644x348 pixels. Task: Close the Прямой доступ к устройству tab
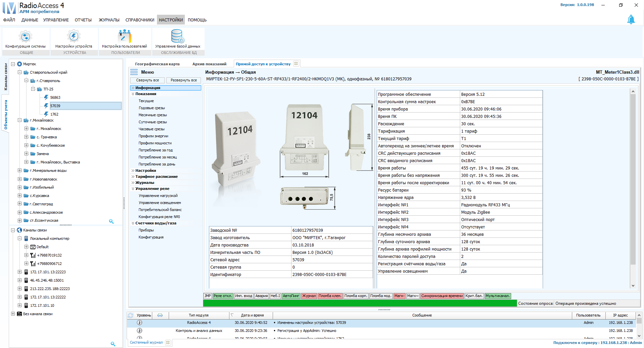click(296, 64)
